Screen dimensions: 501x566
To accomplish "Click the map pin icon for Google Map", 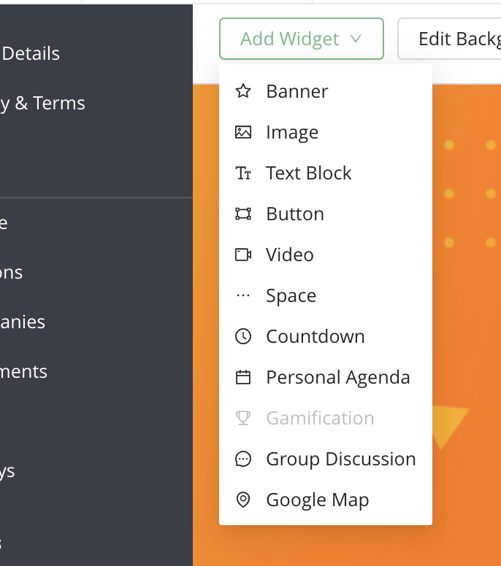I will coord(243,500).
